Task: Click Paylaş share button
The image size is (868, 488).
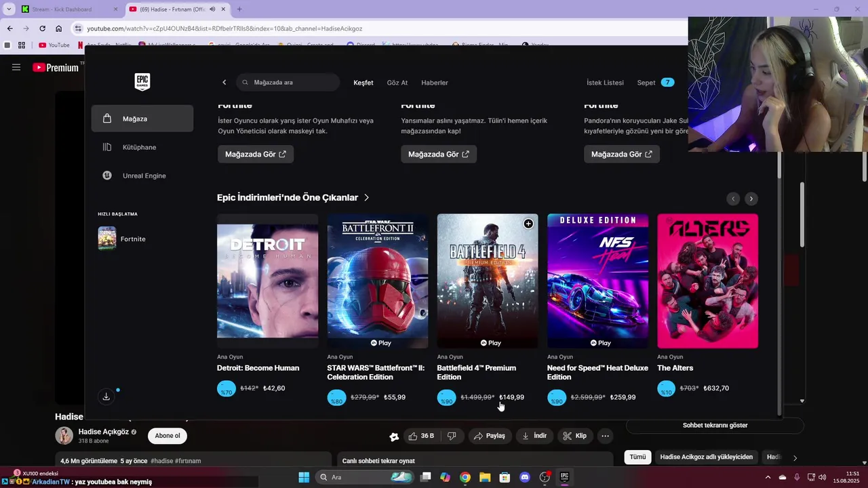Action: pos(490,436)
